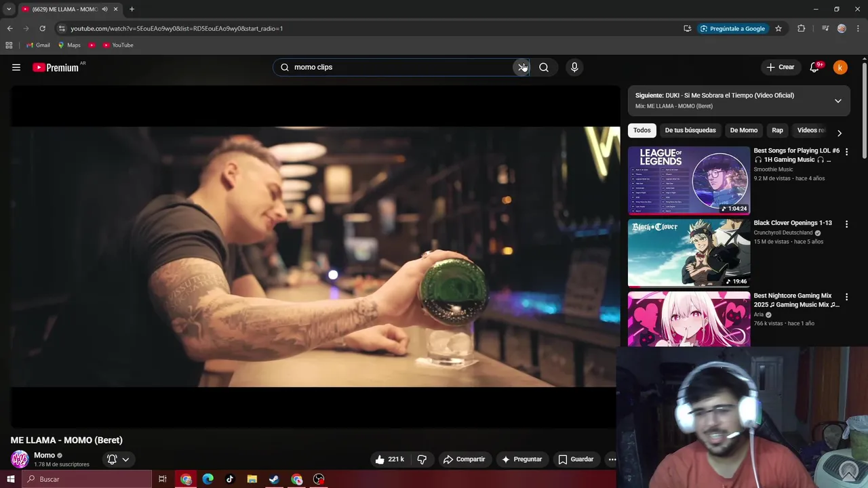Collapse the Mix playlist panel chevron

(838, 101)
